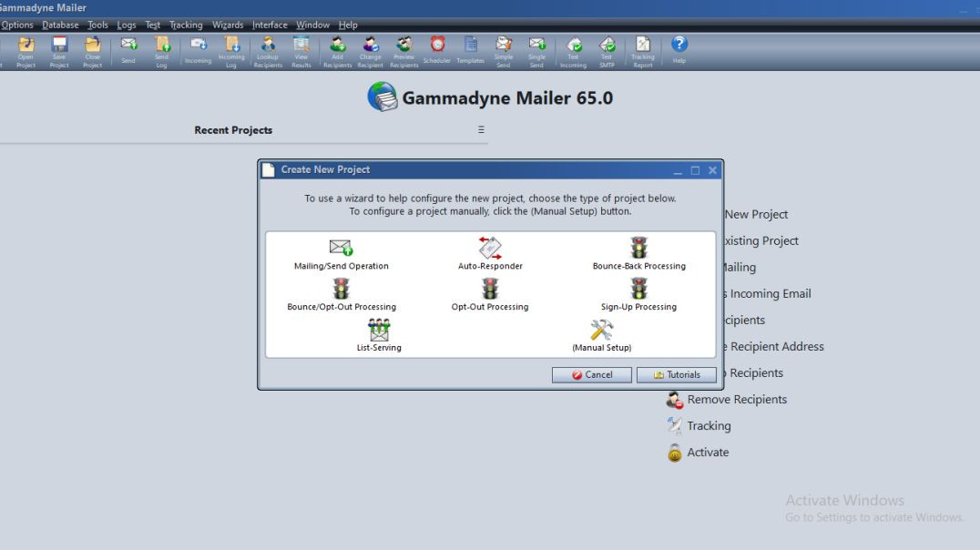Select Bounce/Opt-Out Processing project type
The height and width of the screenshot is (550, 980).
[x=342, y=295]
